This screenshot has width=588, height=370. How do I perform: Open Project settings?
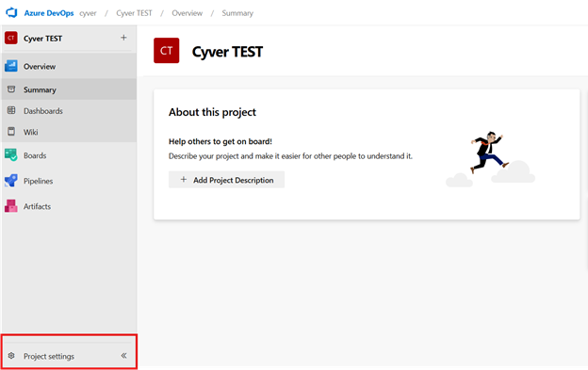49,356
